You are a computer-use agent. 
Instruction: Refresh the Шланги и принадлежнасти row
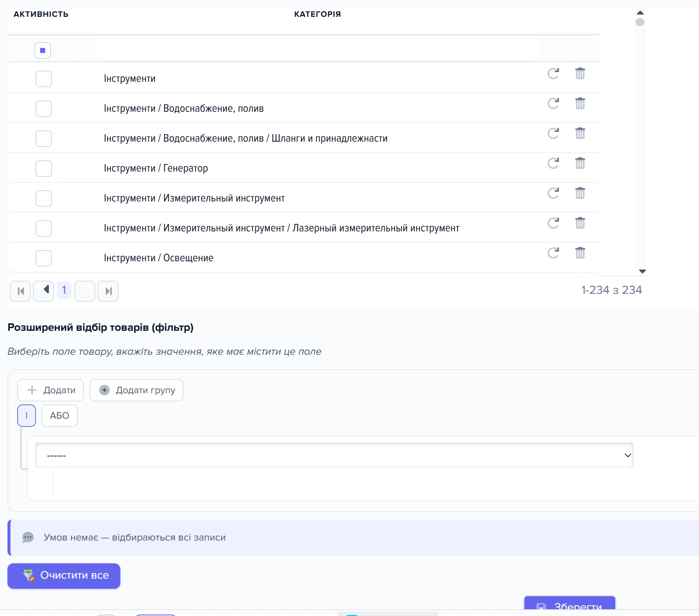tap(553, 133)
